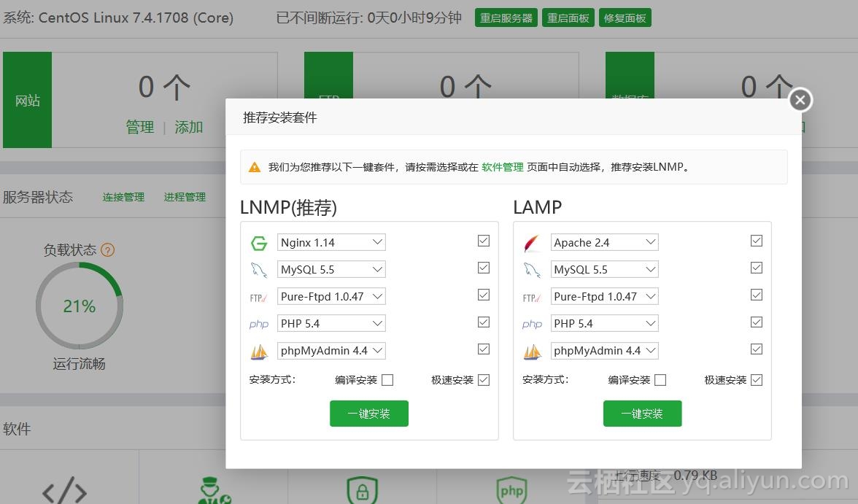Viewport: 858px width, 504px height.
Task: Click the green 网站 tile
Action: pyautogui.click(x=28, y=100)
